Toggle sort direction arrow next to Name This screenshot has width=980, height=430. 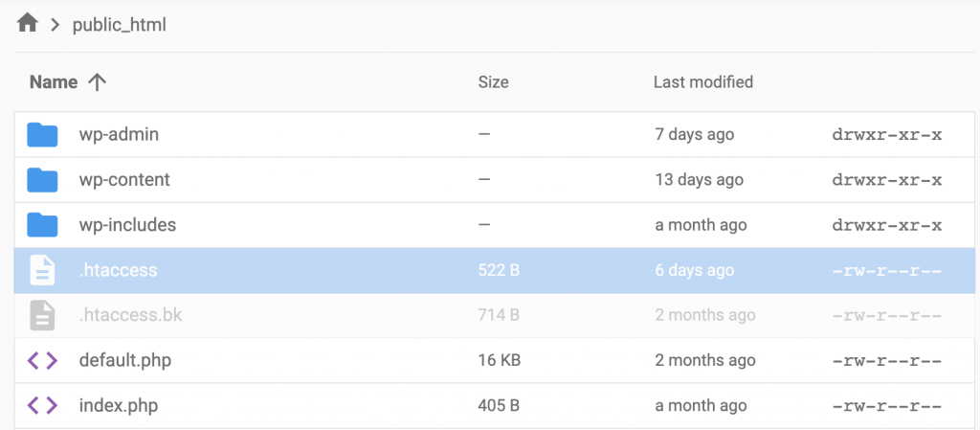(97, 82)
